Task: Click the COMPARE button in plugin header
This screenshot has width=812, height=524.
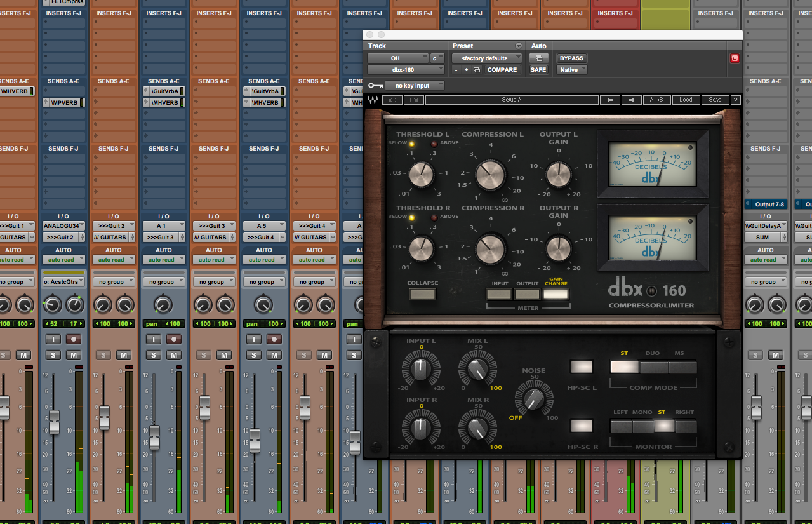Action: click(x=502, y=70)
